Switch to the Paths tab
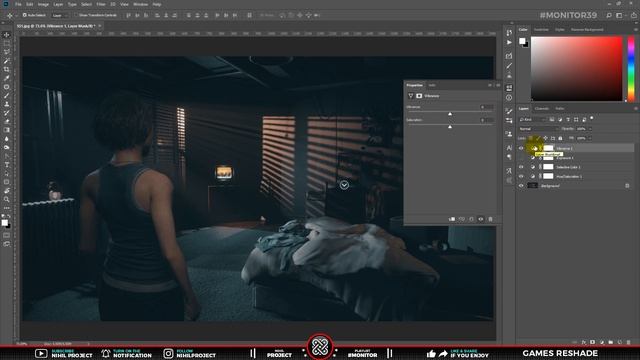 point(560,109)
